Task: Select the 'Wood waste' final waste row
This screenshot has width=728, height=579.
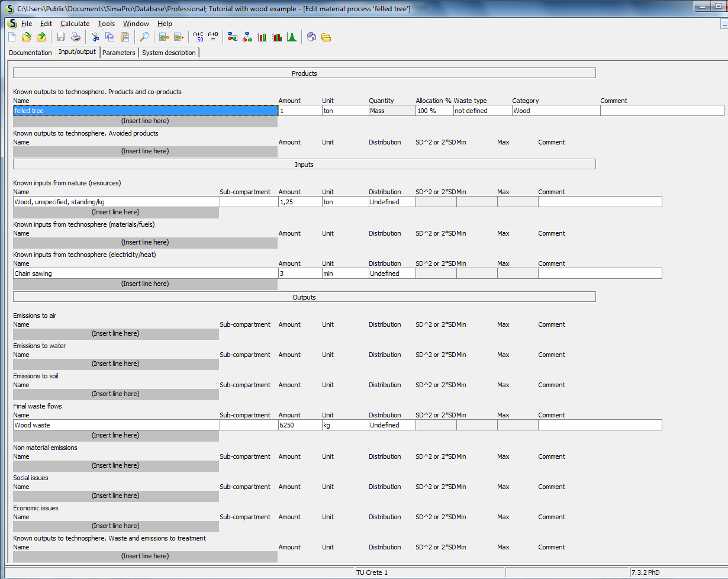Action: pyautogui.click(x=116, y=425)
